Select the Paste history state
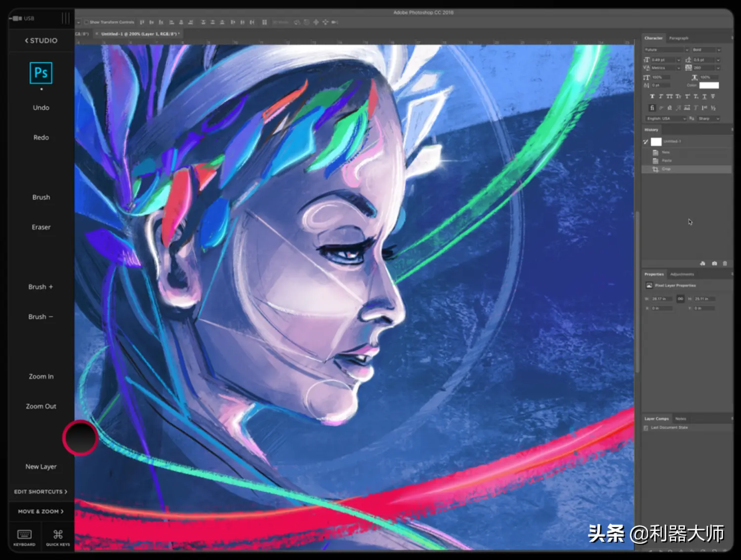Image resolution: width=741 pixels, height=560 pixels. point(687,160)
